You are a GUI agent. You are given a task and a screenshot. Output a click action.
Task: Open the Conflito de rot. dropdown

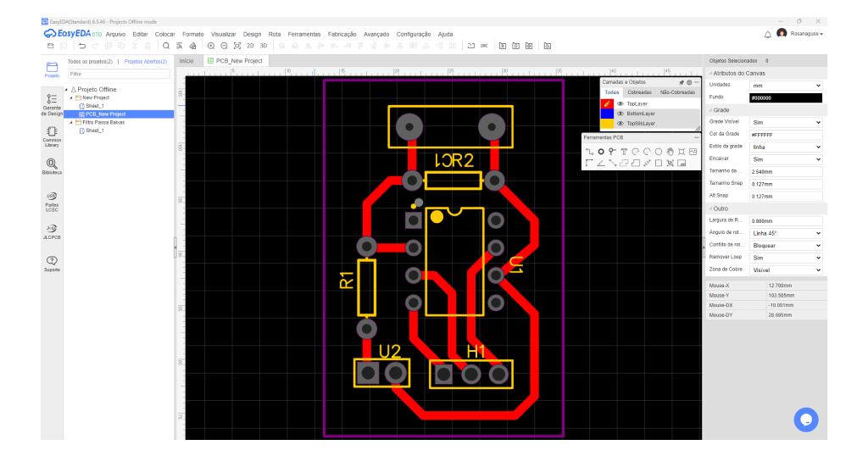click(x=786, y=246)
